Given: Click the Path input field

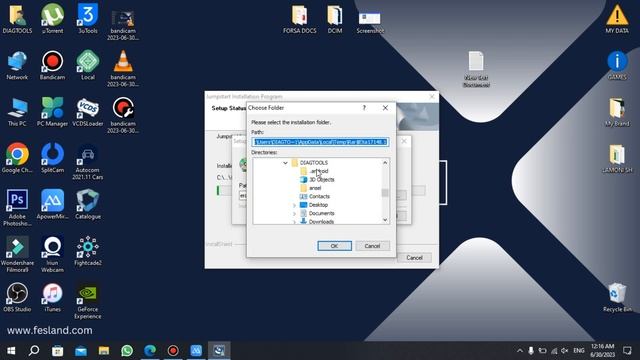Looking at the screenshot, I should (320, 142).
